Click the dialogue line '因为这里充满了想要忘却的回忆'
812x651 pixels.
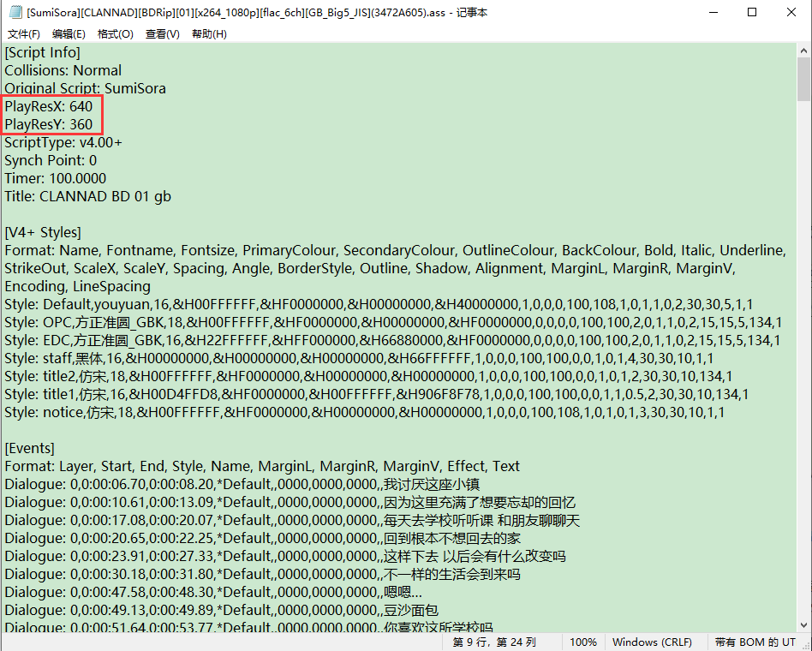(x=290, y=502)
